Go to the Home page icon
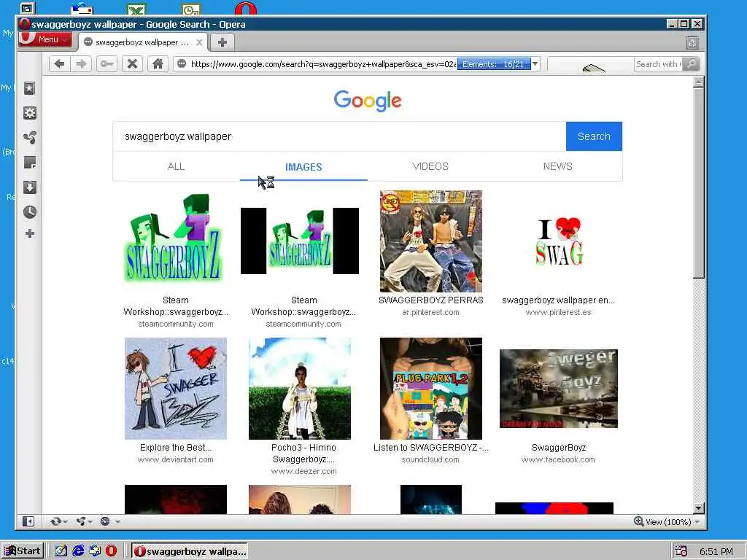Viewport: 747px width, 560px height. click(x=158, y=64)
